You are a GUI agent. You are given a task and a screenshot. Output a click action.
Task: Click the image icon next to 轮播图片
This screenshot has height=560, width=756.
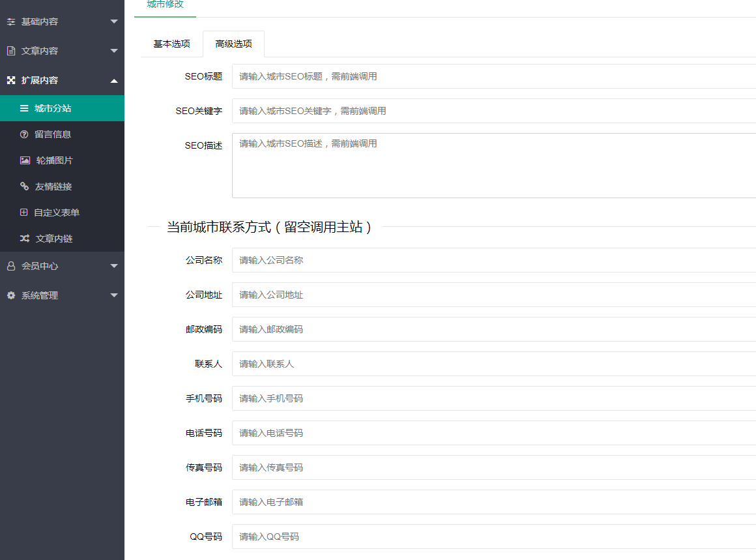coord(23,160)
